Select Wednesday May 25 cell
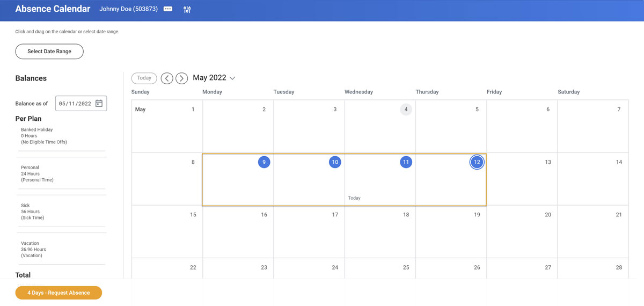 380,268
